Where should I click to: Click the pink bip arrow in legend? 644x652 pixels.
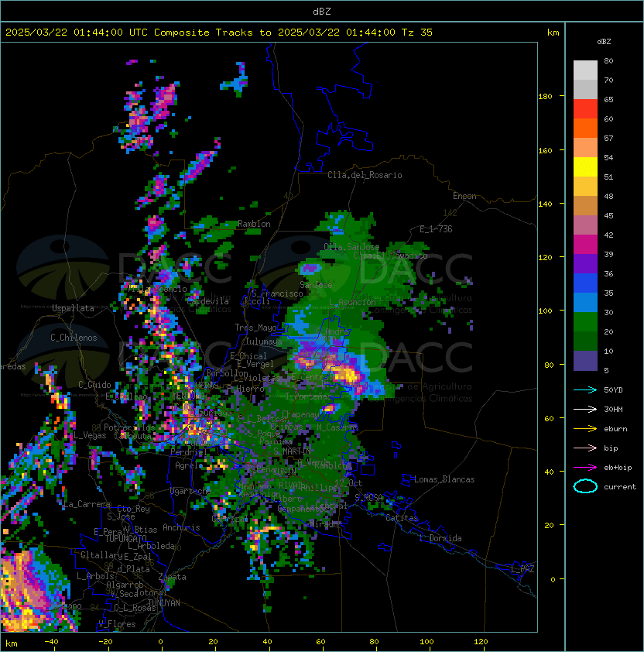point(585,448)
